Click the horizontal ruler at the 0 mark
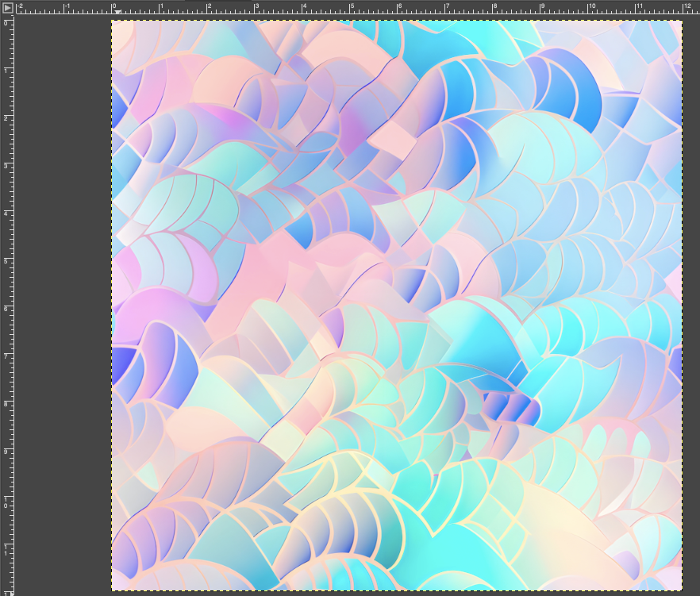700x596 pixels. (x=113, y=10)
